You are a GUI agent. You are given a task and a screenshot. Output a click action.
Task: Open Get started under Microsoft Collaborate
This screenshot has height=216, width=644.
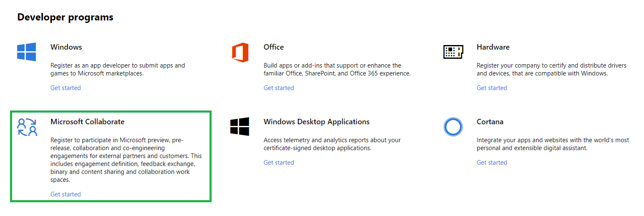65,194
